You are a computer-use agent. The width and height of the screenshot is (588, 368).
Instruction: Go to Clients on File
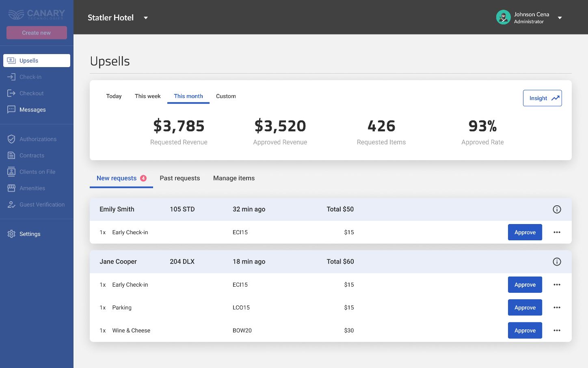[x=37, y=172]
